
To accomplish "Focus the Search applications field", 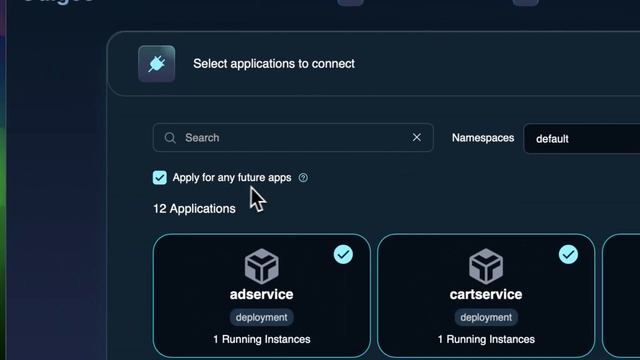I will 293,138.
